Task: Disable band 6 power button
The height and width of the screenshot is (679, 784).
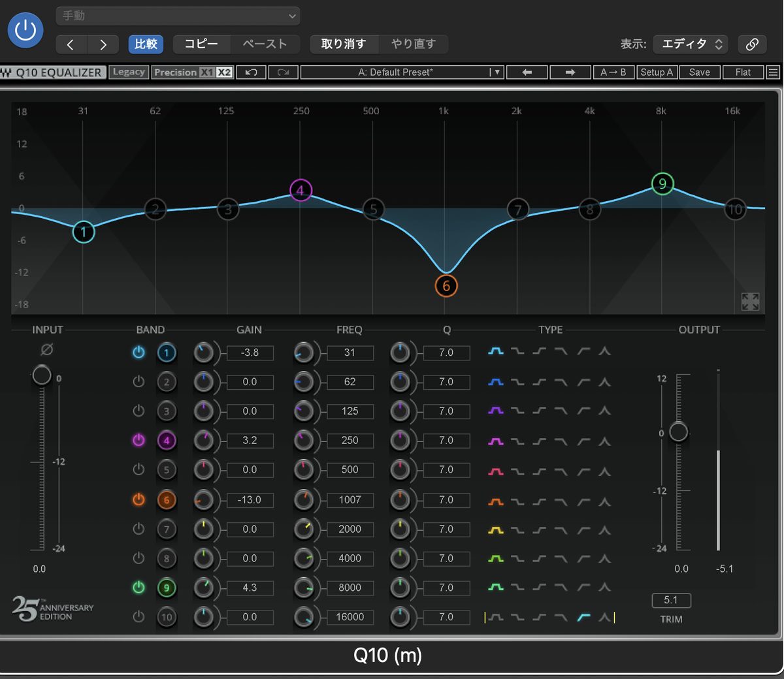Action: point(139,499)
